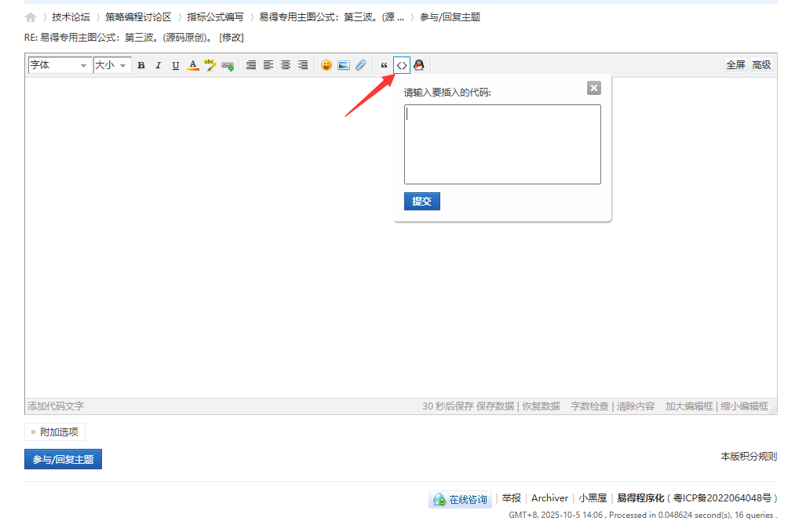The image size is (795, 532).
Task: Click the QQ penguin icon in the toolbar
Action: (x=418, y=65)
